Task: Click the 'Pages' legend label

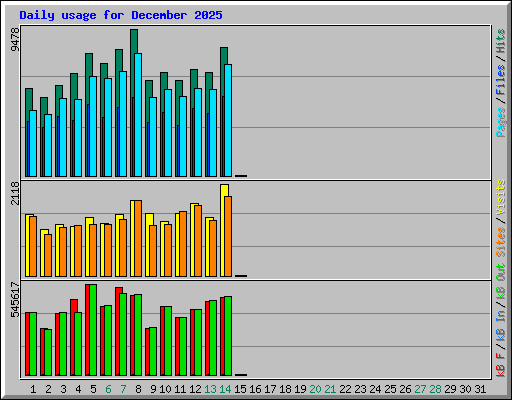Action: [x=501, y=122]
